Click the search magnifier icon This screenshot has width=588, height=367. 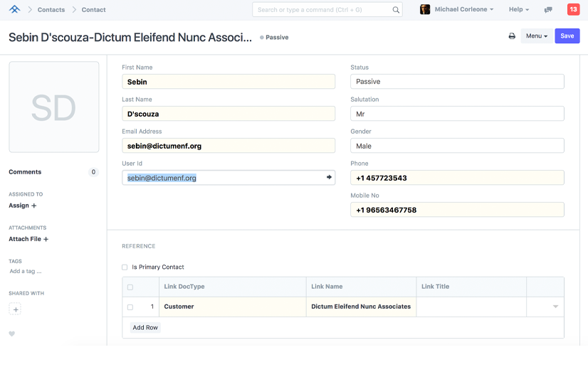[396, 10]
